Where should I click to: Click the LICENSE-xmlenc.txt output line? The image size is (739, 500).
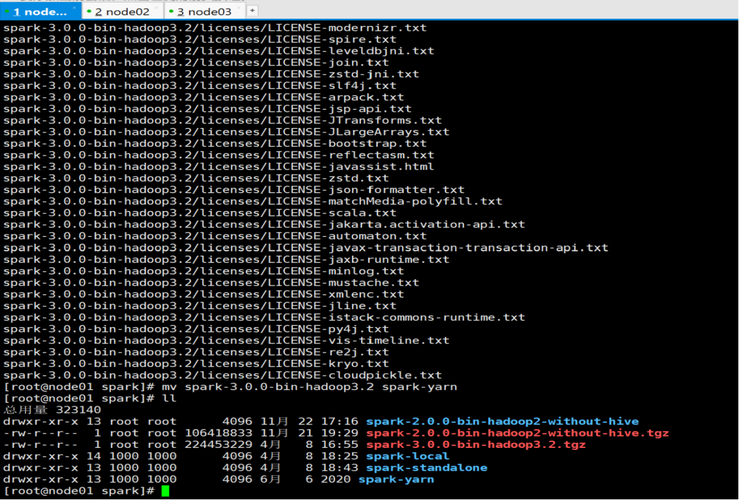pos(204,294)
